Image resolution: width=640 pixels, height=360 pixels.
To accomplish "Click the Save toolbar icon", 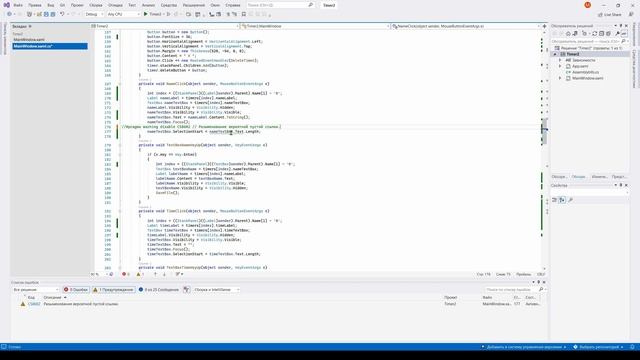I will pos(46,14).
